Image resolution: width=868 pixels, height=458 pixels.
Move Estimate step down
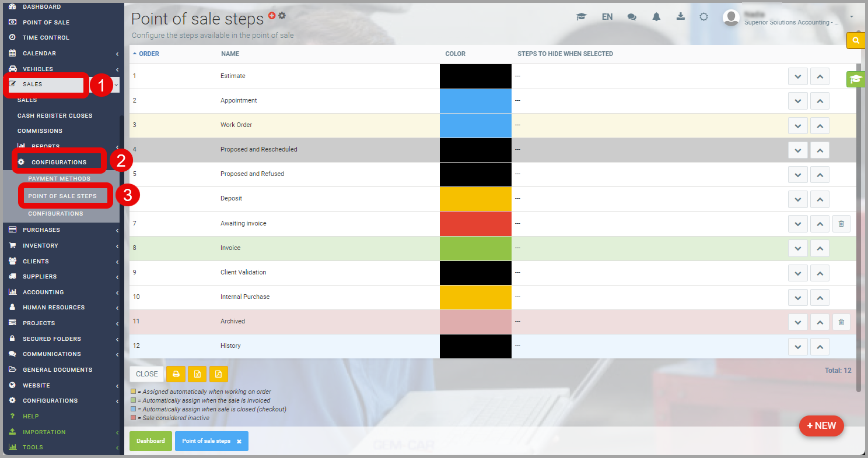point(797,76)
